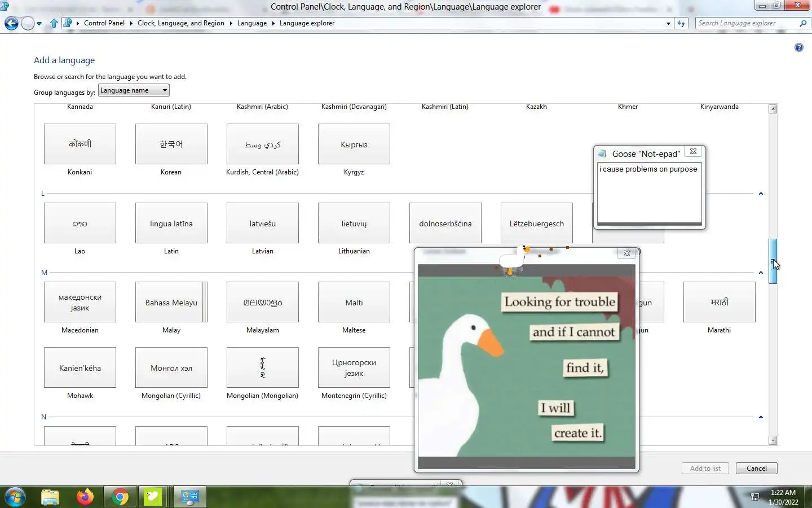812x508 pixels.
Task: Select the Marathi language tile
Action: point(720,302)
